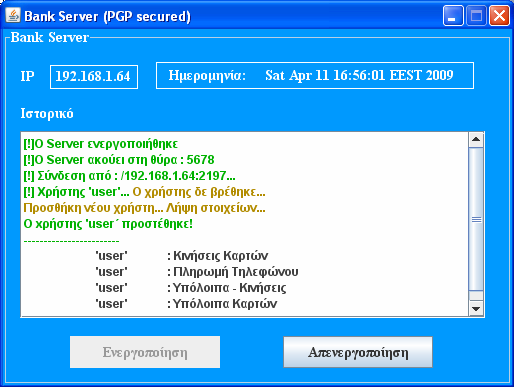Click the Ημερομηνία date field
This screenshot has height=387, width=514.
(315, 75)
